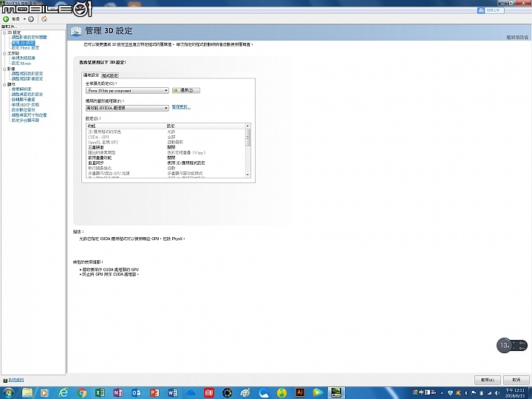
Task: Open adjust video color settings item
Action: [27, 74]
